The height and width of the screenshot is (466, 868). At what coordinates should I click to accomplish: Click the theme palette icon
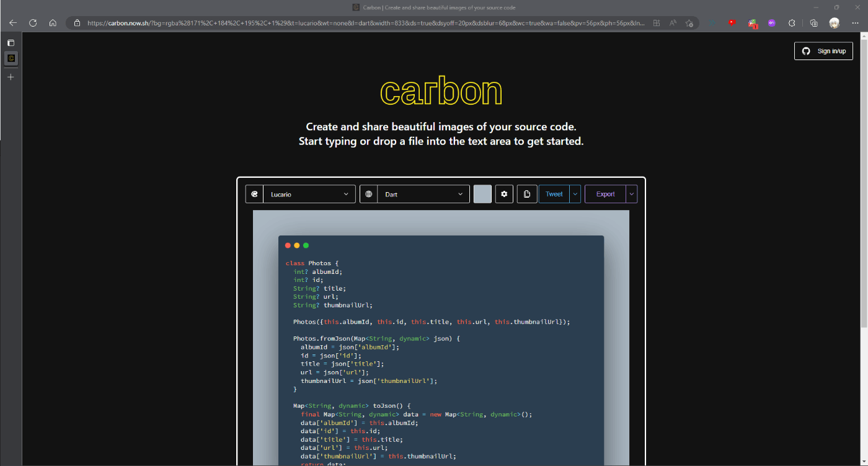coord(254,194)
